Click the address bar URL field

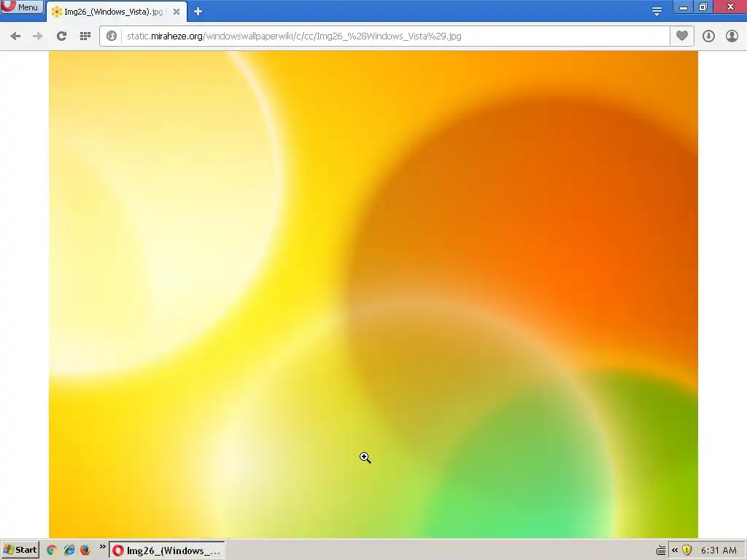coord(395,36)
